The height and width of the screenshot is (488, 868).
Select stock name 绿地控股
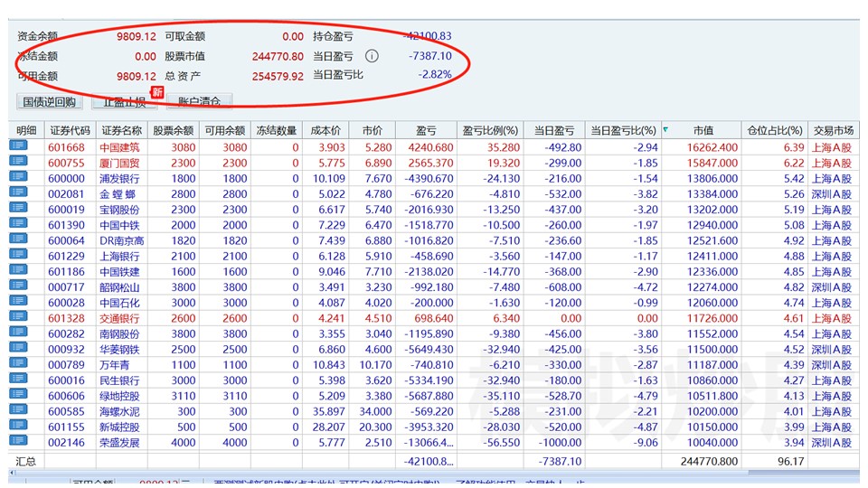pyautogui.click(x=119, y=396)
